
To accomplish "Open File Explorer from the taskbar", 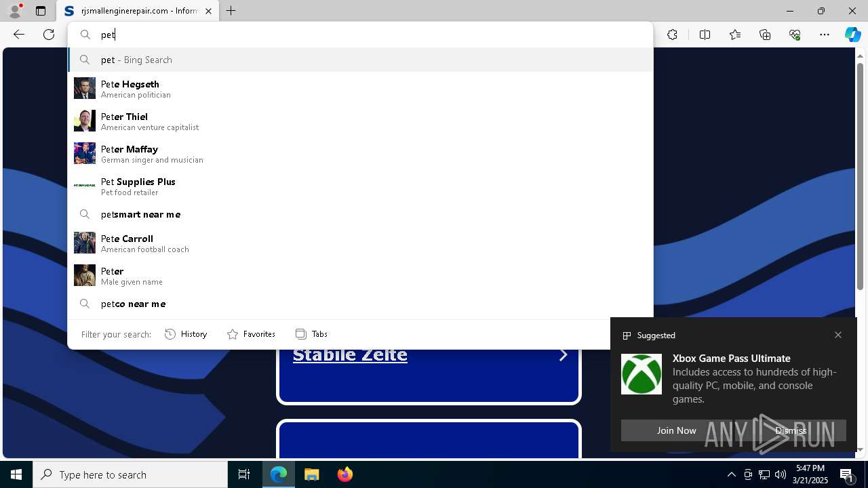I will click(312, 474).
